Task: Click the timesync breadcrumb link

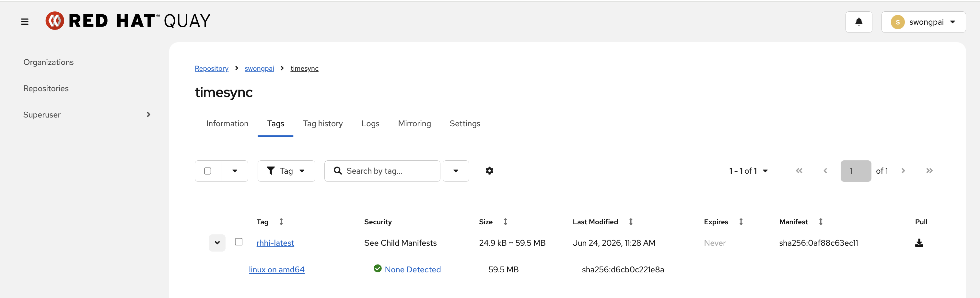Action: pos(304,68)
